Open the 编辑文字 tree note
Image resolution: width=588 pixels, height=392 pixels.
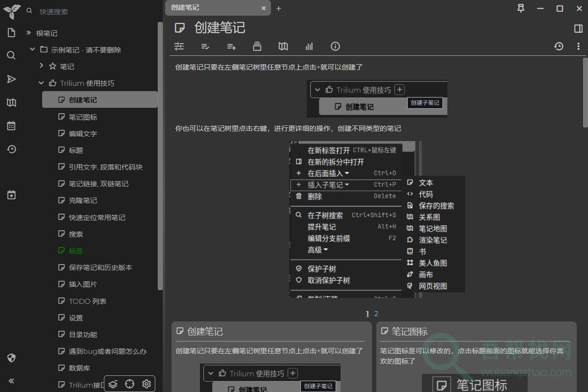tap(83, 133)
